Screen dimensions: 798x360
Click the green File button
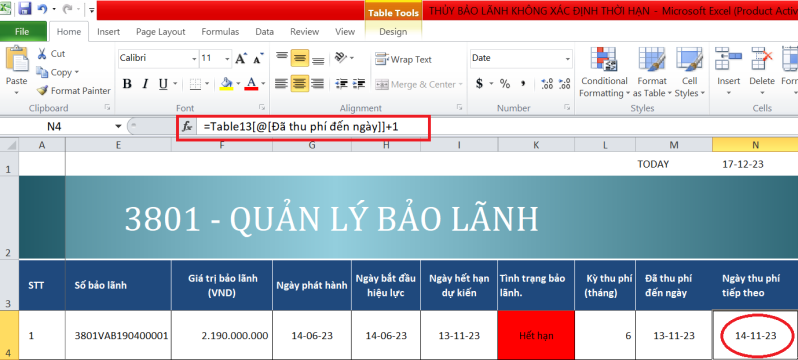tap(22, 32)
